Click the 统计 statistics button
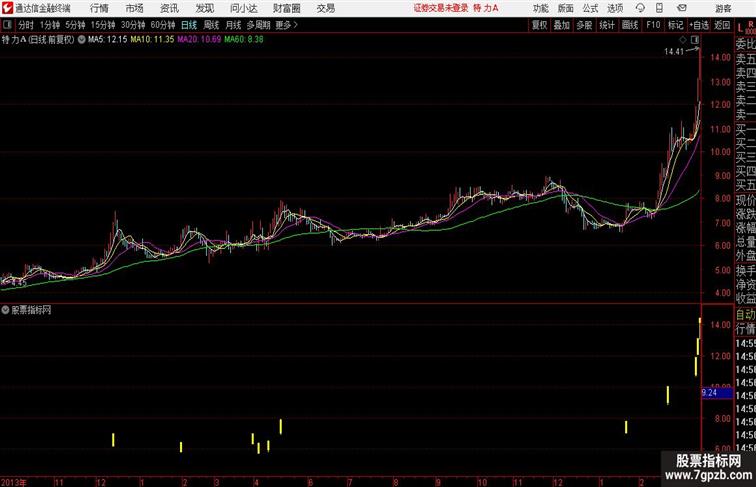Viewport: 756px width, 487px height. [607, 25]
